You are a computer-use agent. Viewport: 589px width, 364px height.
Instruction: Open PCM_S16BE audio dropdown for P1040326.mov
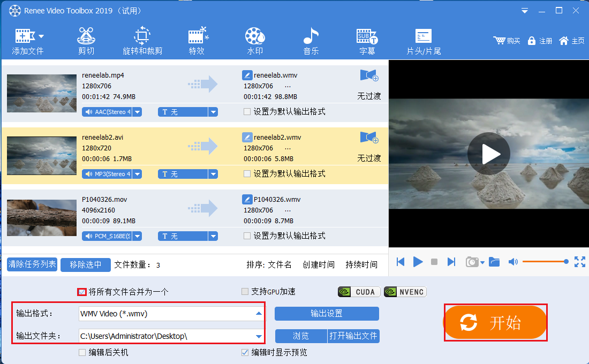pyautogui.click(x=138, y=236)
